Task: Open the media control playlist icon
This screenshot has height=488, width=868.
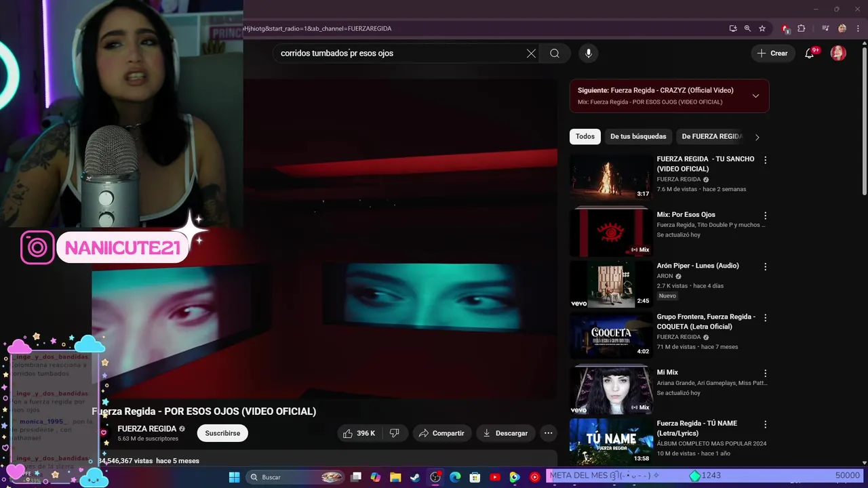Action: tap(825, 28)
